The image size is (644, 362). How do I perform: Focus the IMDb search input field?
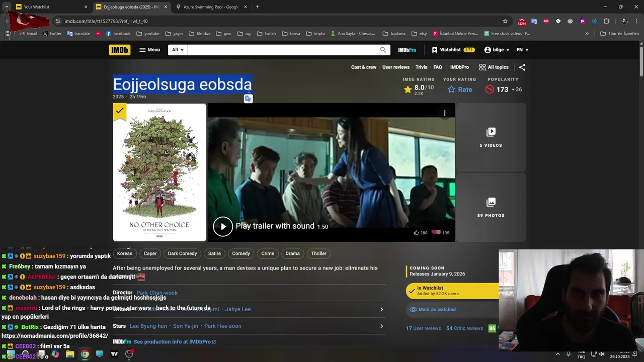coord(283,50)
